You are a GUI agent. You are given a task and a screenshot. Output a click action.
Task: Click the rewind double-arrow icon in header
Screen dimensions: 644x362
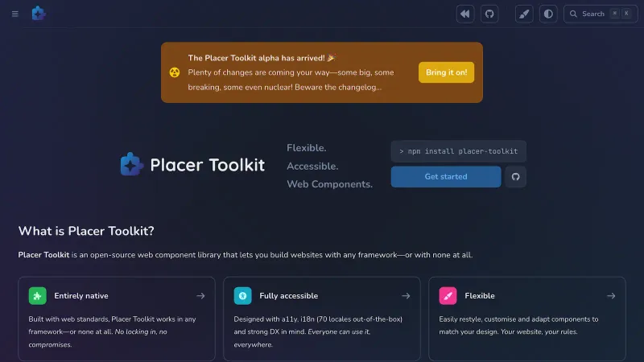pos(465,14)
